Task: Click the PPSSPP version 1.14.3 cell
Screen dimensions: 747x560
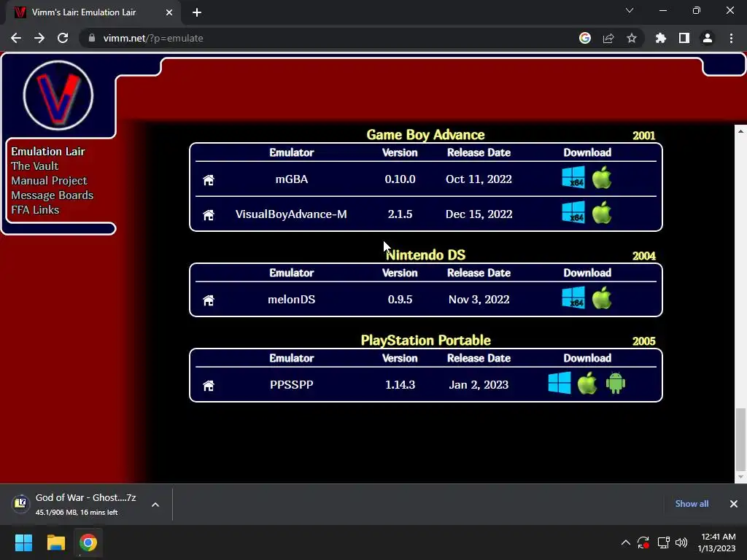Action: [x=400, y=385]
